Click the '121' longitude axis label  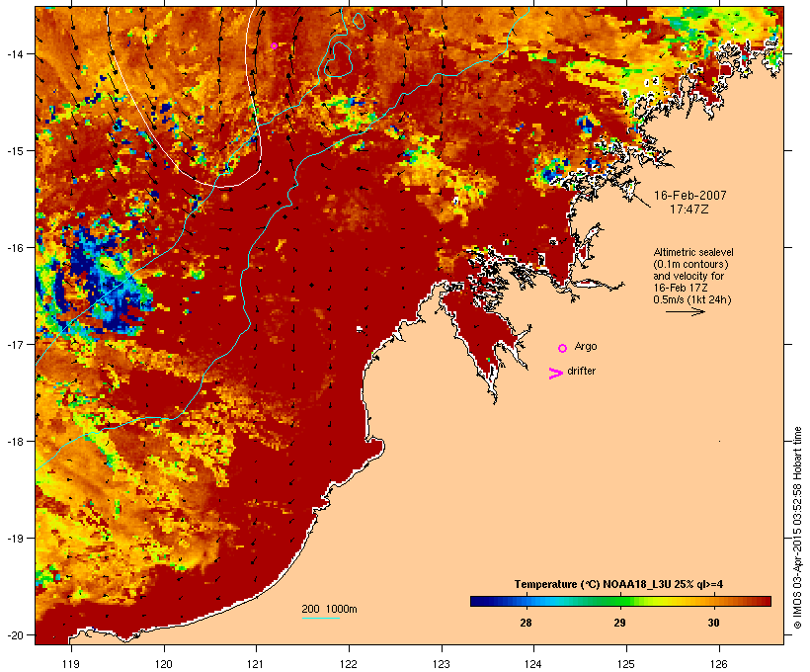(256, 664)
